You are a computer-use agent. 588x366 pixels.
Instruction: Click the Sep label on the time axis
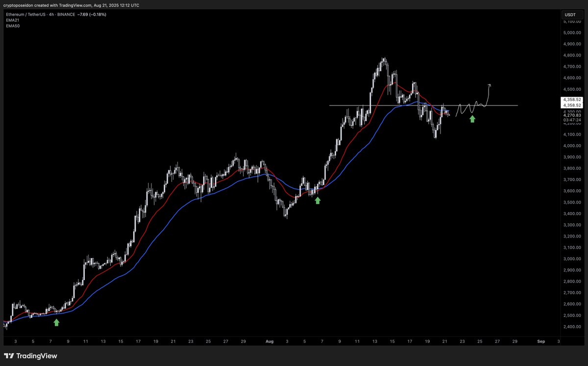(541, 341)
